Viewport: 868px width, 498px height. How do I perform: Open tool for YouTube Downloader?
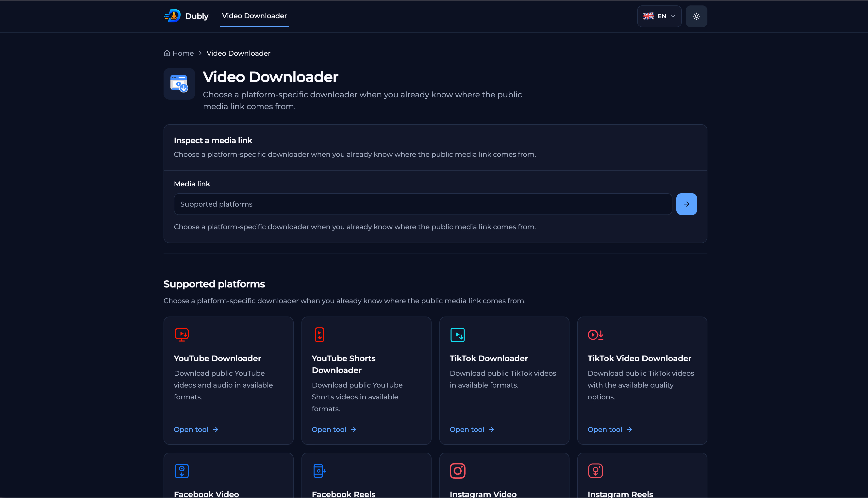[196, 430]
